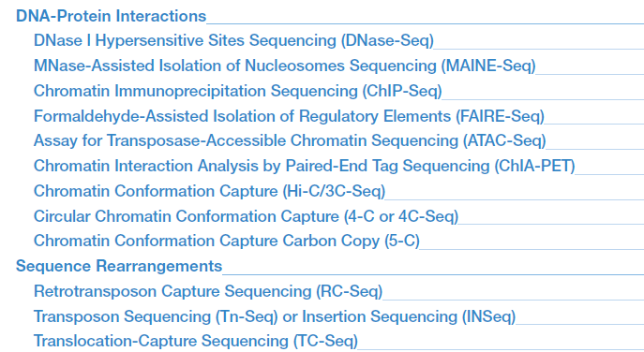Open Chromatin Conformation Capture (Hi-C/3C-Seq)
Screen dimensions: 644x352
(209, 191)
